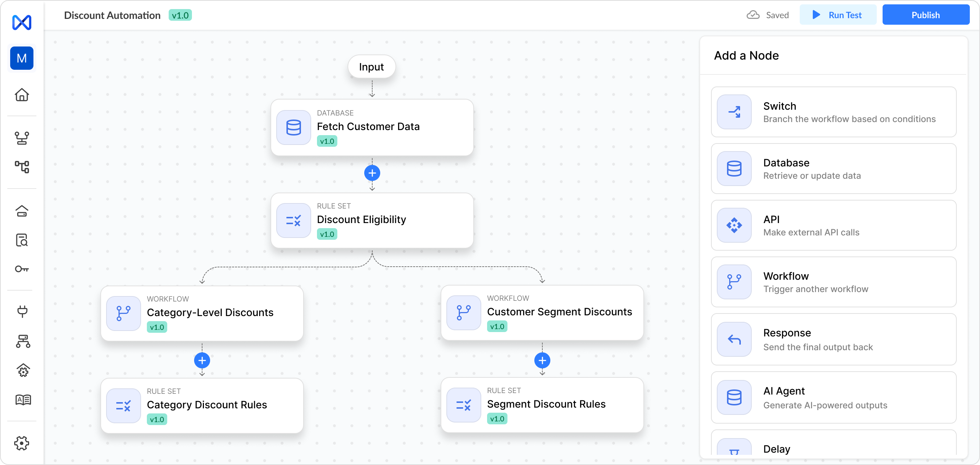Image resolution: width=980 pixels, height=465 pixels.
Task: Pick the Response node from list
Action: pos(833,339)
